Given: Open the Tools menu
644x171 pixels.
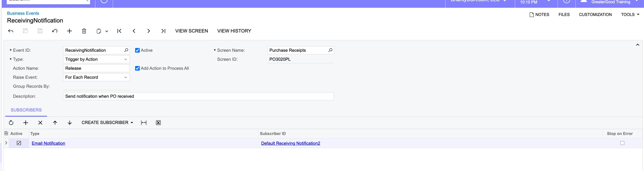Looking at the screenshot, I should coord(630,14).
